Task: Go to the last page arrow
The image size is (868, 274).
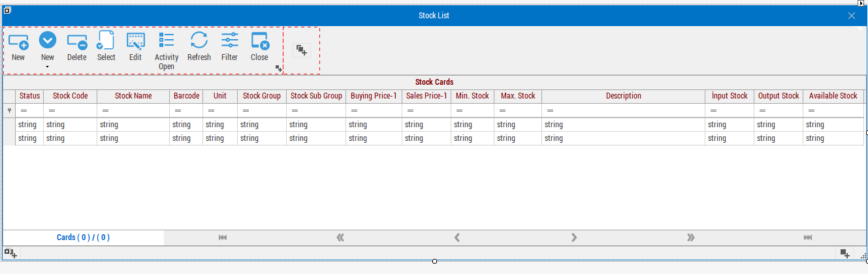Action: (x=808, y=237)
